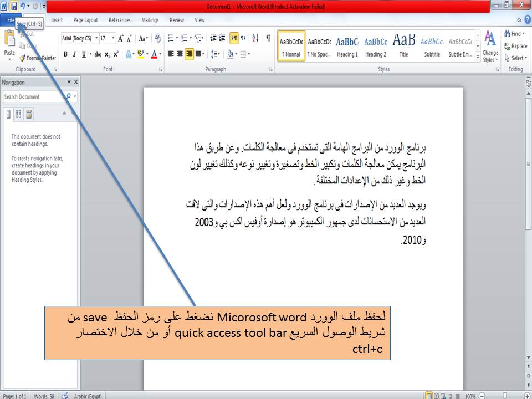Sort the selected text
Screen dimensions: 532x399
255,38
